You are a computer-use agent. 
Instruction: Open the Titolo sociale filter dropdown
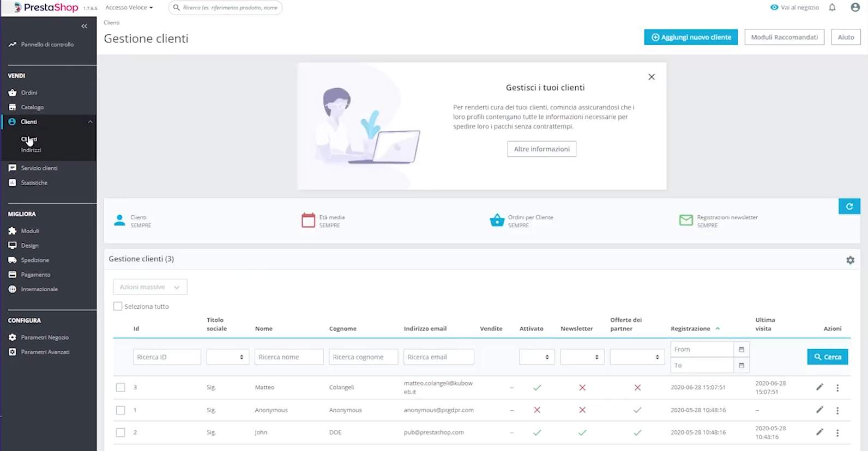[x=227, y=357]
